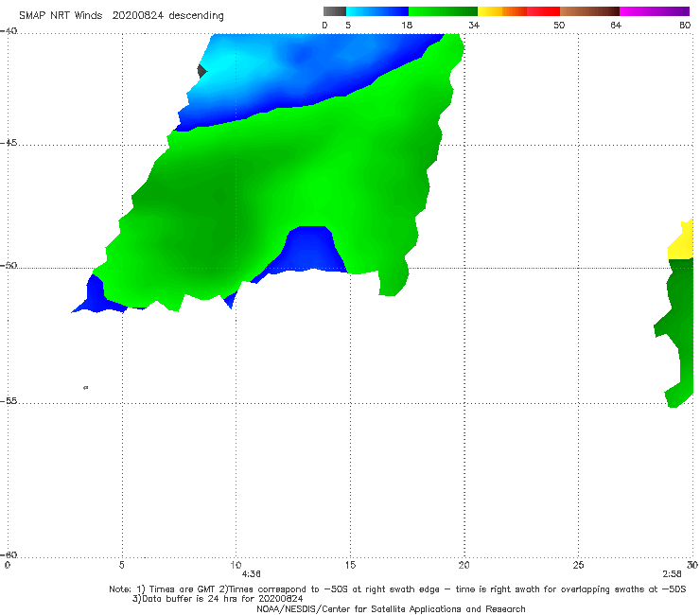Click the blue notch inside the green area near -49
Screen dimensions: 700x615
pos(309,250)
